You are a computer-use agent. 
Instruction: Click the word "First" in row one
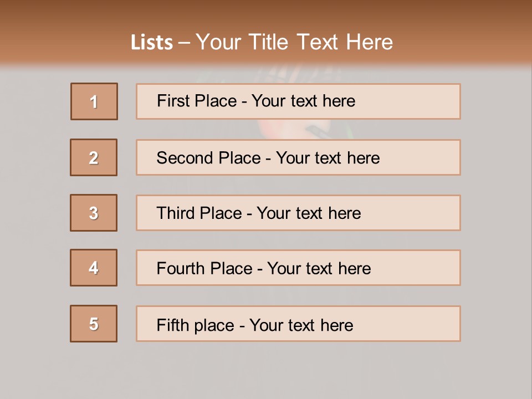click(171, 101)
